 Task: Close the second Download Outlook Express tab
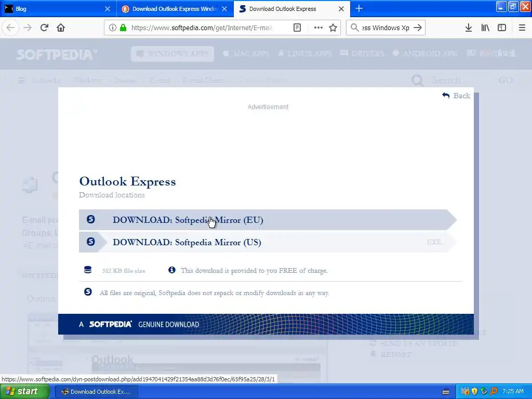pyautogui.click(x=224, y=8)
